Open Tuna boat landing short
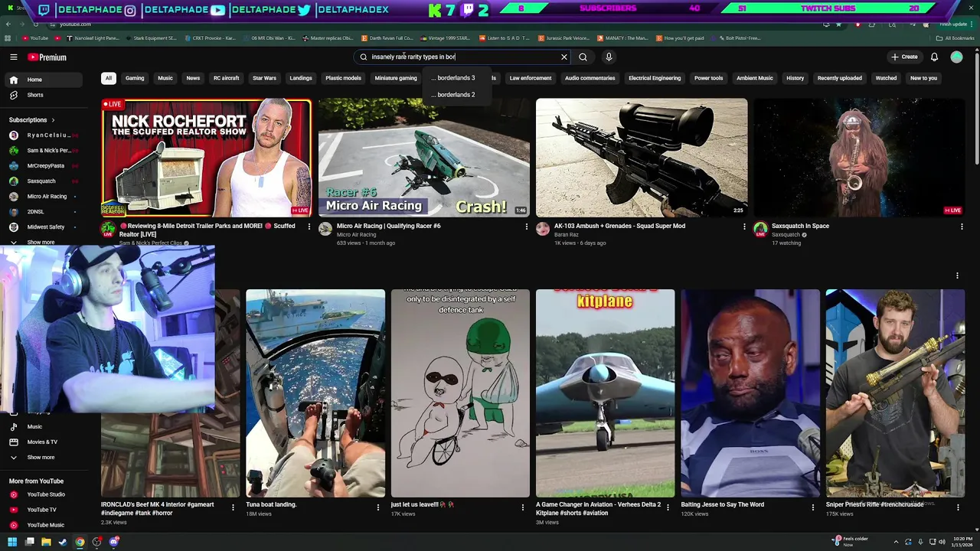Image resolution: width=980 pixels, height=551 pixels. click(x=315, y=393)
